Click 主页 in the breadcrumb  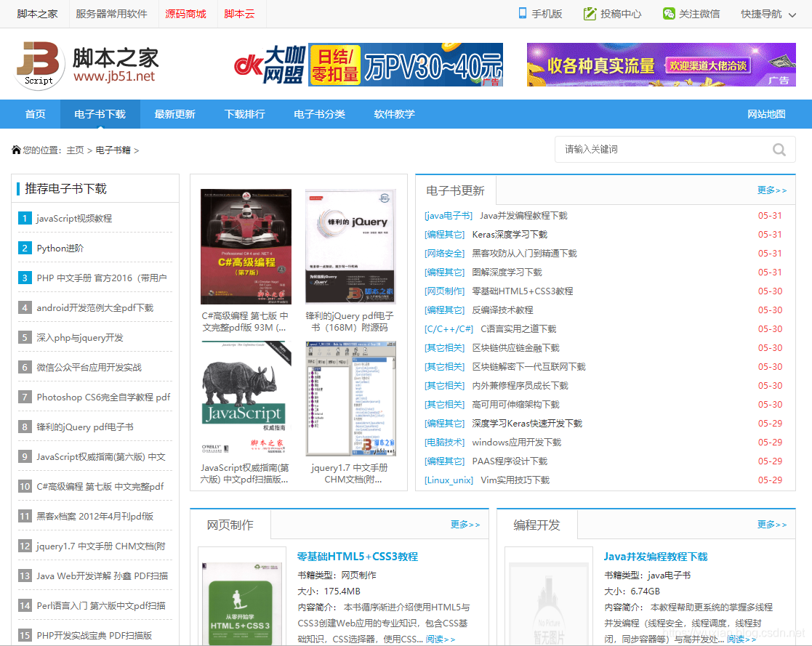(75, 150)
